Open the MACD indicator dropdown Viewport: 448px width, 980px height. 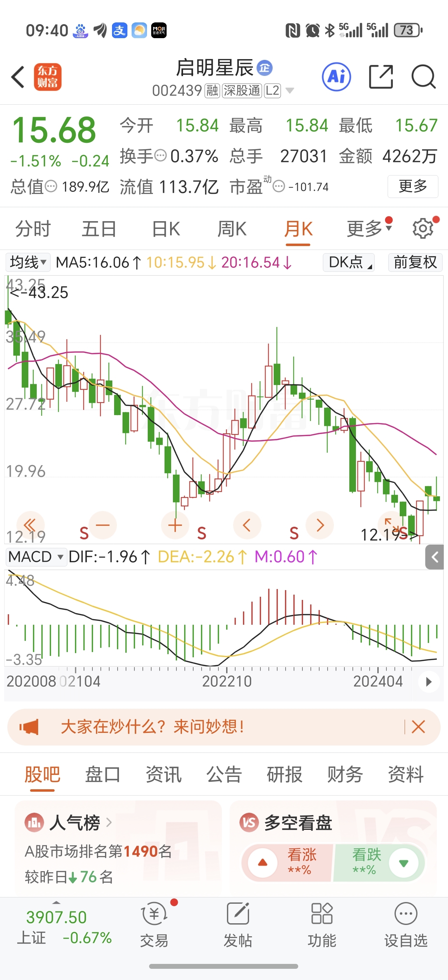tap(36, 557)
